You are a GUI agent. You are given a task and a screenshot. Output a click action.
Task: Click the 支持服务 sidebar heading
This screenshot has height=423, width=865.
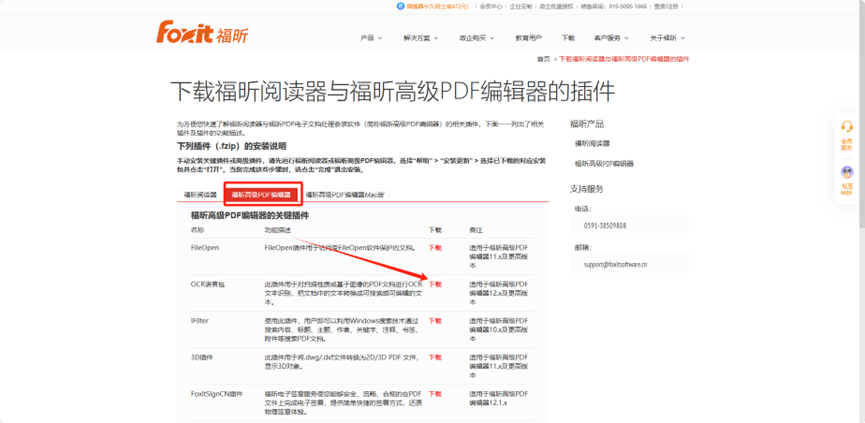coord(586,189)
